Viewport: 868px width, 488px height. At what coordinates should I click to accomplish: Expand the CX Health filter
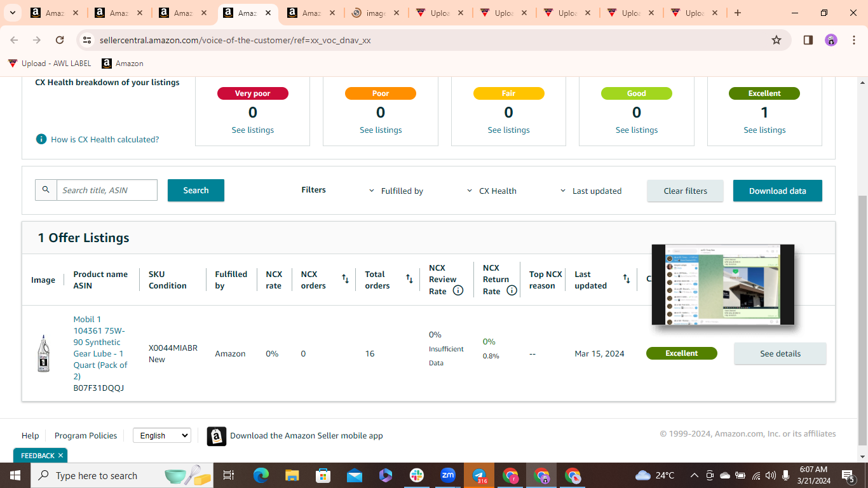tap(492, 191)
